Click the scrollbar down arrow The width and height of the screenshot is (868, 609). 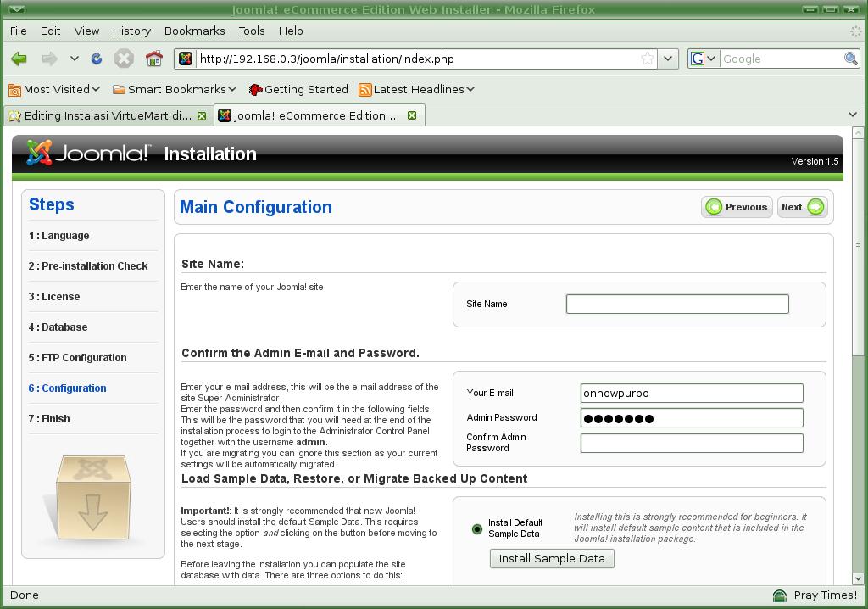click(858, 578)
